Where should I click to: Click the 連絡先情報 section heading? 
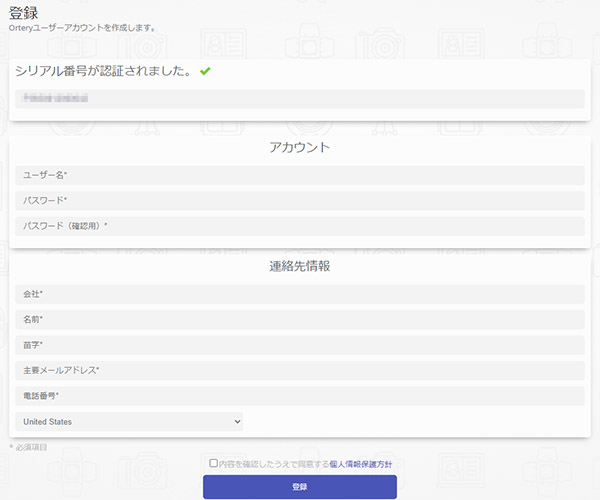point(299,266)
